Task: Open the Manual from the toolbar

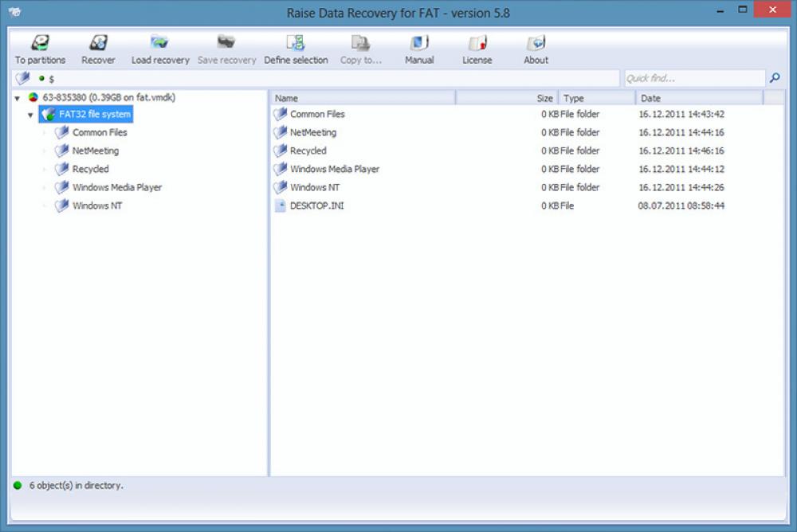Action: click(x=418, y=46)
